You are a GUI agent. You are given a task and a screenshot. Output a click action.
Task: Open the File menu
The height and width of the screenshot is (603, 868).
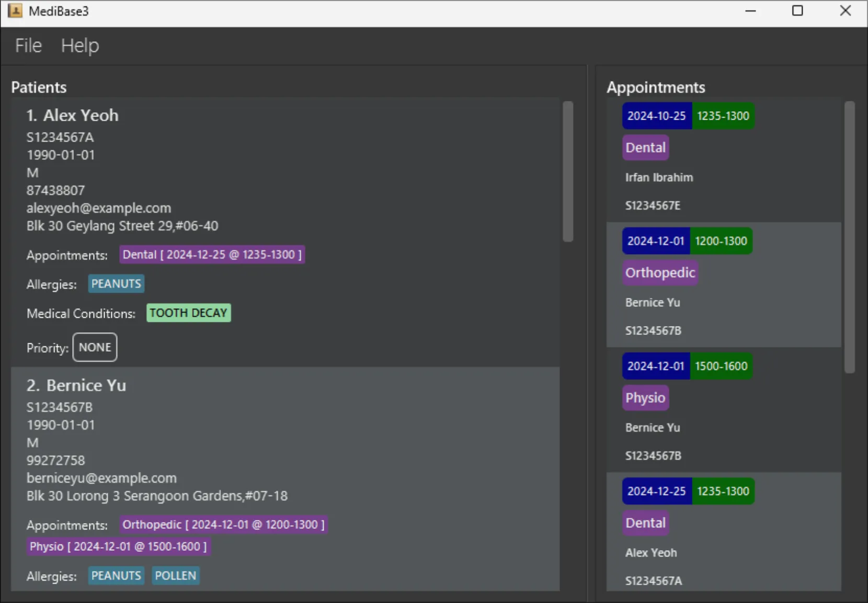pos(28,45)
